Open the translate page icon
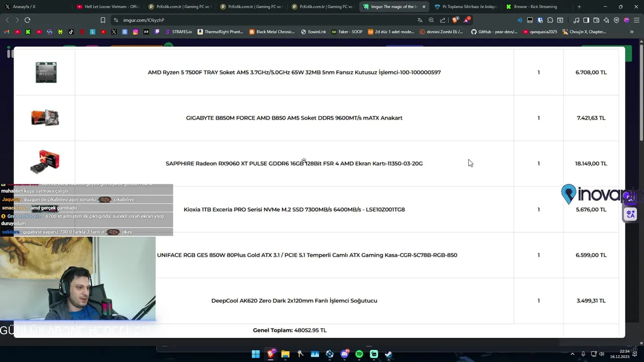Screen dimensions: 644x362 pos(420,20)
